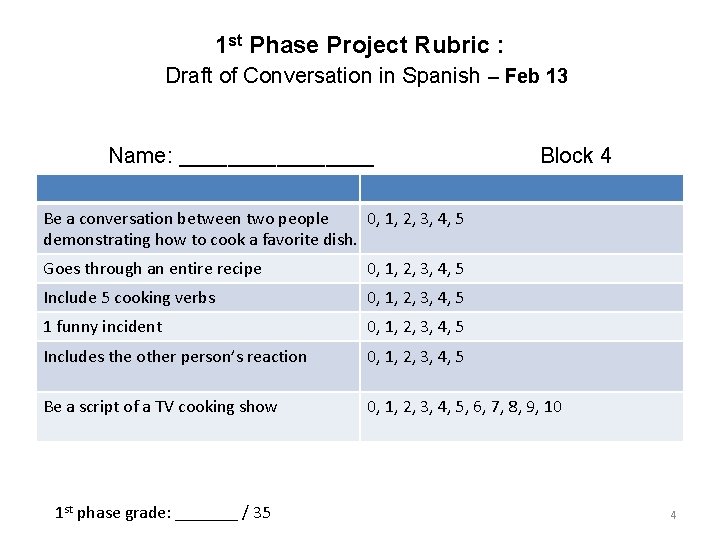Select 'Goes through an entire recipe' row
The image size is (720, 540).
[x=153, y=268]
